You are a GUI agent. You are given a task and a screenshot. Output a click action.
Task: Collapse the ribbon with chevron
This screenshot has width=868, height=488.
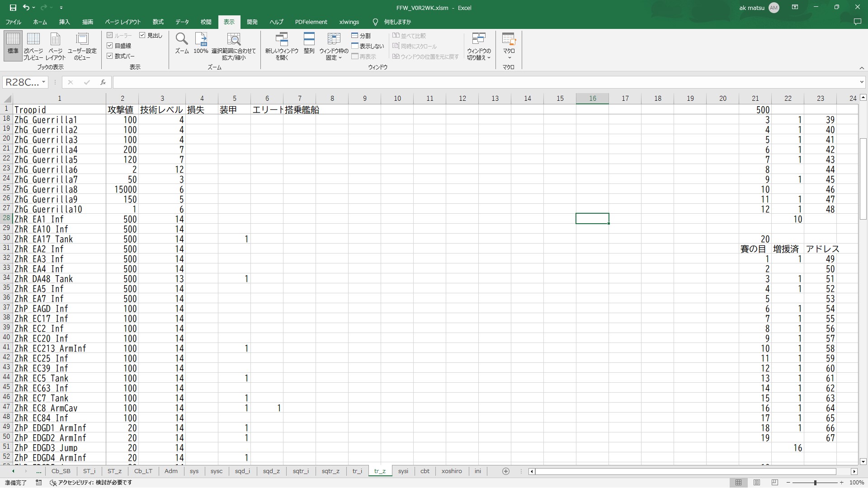(862, 68)
